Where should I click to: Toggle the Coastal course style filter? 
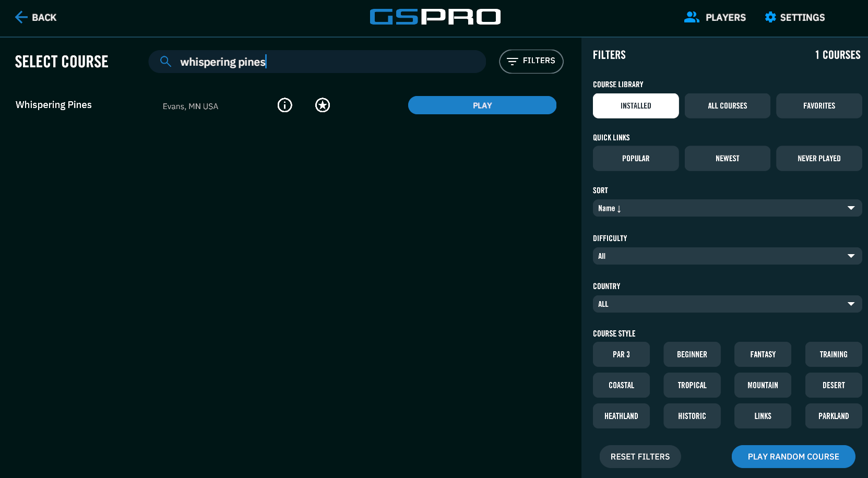pos(621,385)
